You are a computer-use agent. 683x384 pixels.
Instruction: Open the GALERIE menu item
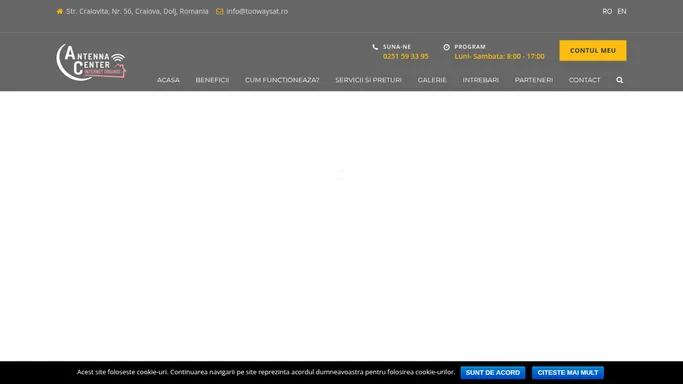(432, 80)
